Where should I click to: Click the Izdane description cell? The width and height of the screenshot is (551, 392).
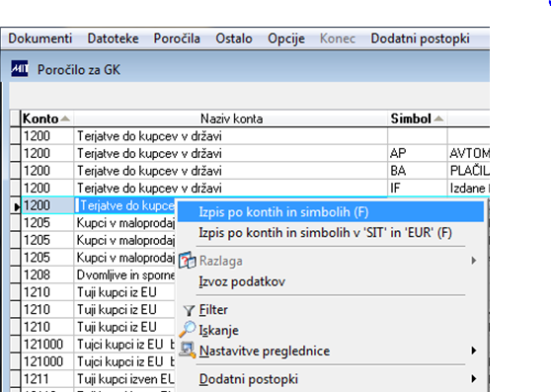pos(469,188)
